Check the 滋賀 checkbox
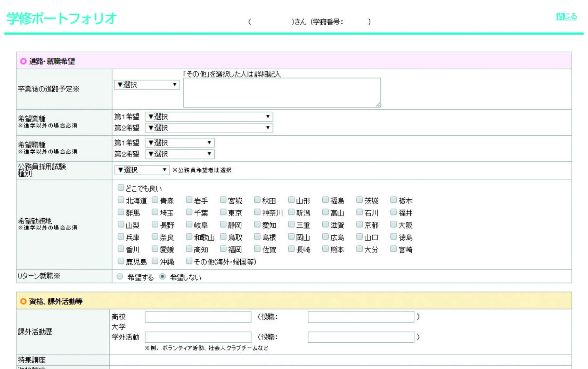 pyautogui.click(x=325, y=224)
